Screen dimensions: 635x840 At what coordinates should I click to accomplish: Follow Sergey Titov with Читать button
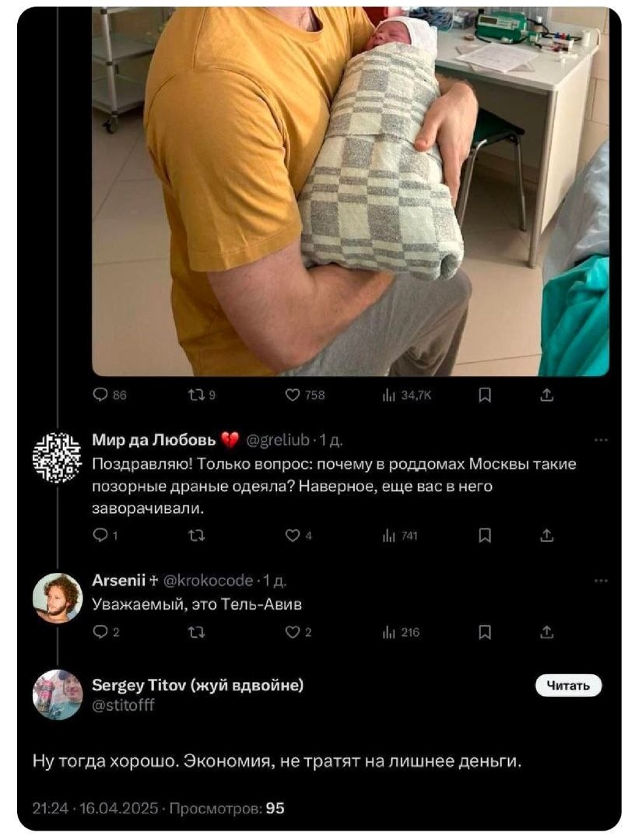tap(568, 685)
